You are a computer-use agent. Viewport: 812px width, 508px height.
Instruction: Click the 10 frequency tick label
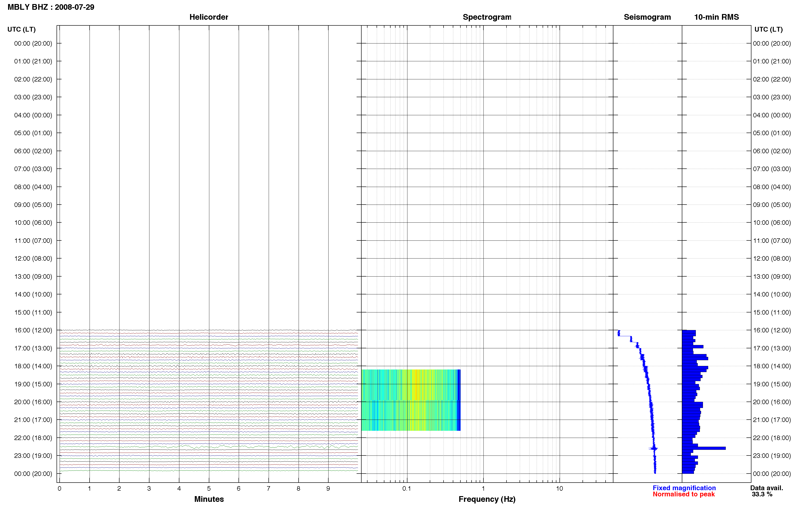click(x=559, y=489)
